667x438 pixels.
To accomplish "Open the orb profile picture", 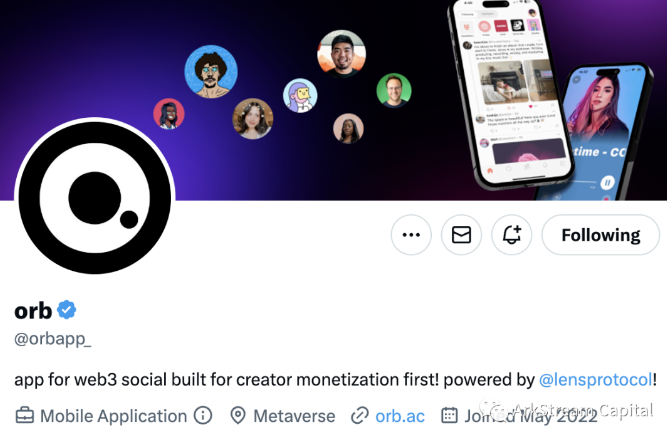I will click(x=95, y=198).
